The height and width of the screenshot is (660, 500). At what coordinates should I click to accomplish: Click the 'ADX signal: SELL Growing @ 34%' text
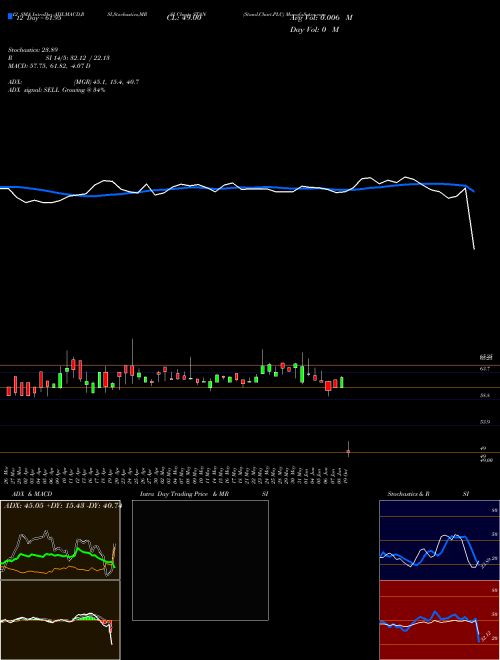(x=56, y=90)
